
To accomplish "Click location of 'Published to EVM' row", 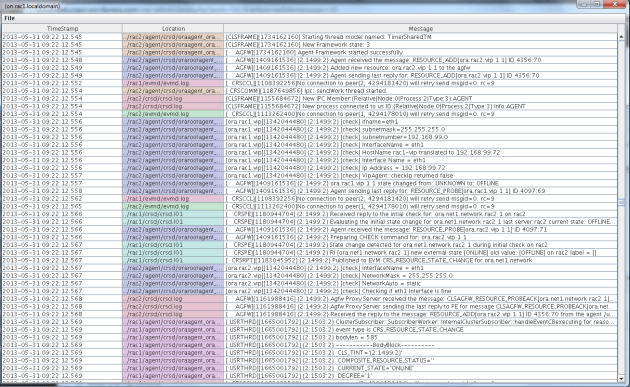I will click(173, 260).
